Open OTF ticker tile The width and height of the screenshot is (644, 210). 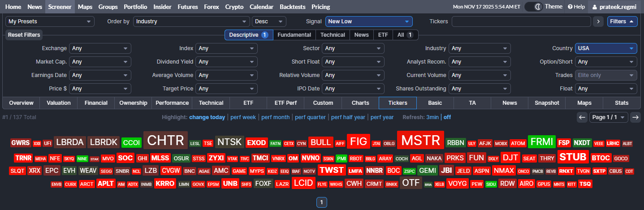(411, 183)
